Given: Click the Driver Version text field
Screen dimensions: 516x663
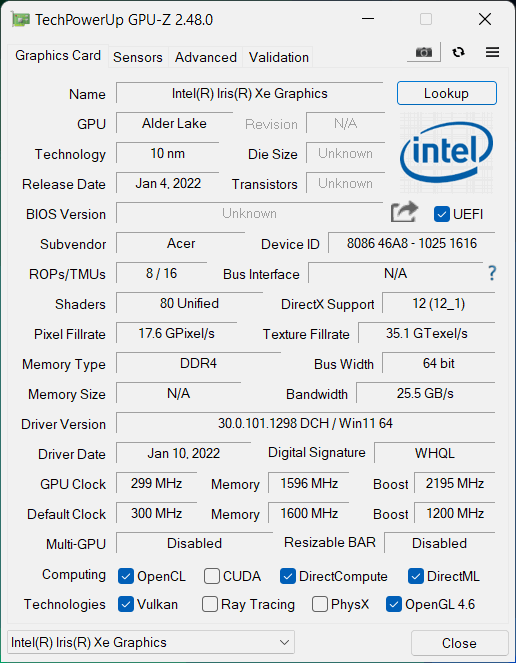Looking at the screenshot, I should [x=305, y=423].
